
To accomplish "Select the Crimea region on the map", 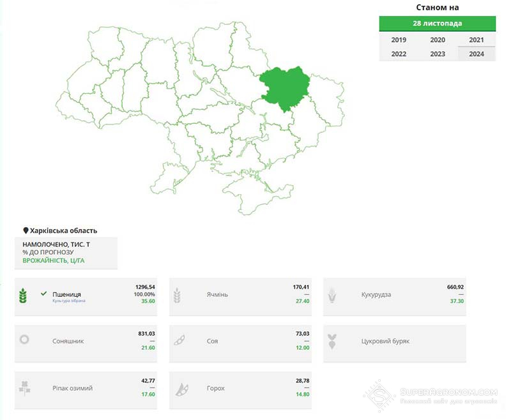I will [257, 195].
